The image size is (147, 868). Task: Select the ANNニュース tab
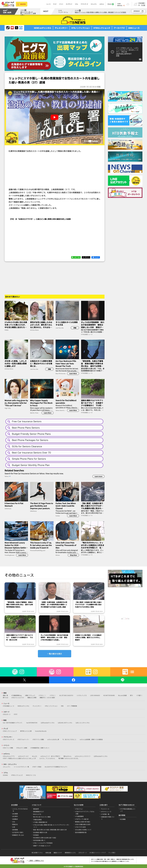coord(134,28)
